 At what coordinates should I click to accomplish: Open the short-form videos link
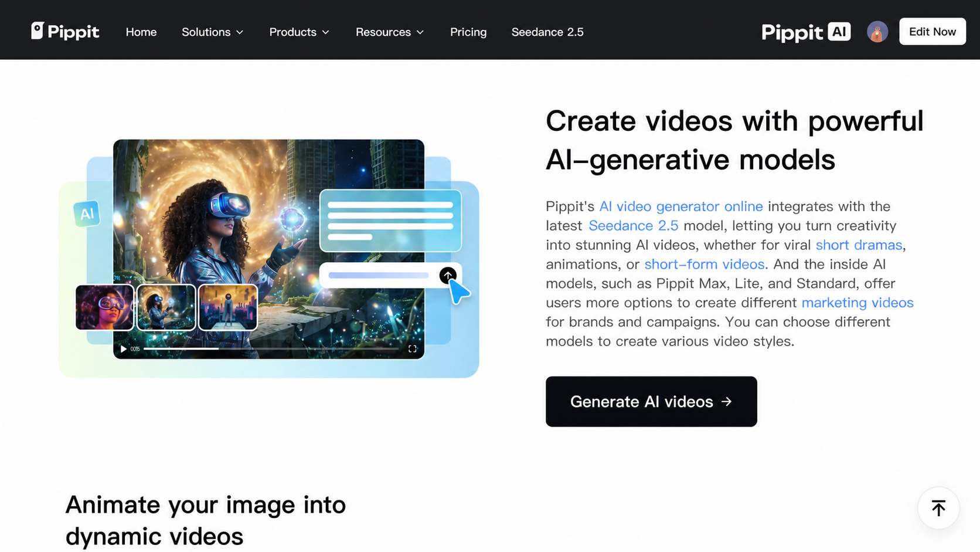tap(705, 265)
